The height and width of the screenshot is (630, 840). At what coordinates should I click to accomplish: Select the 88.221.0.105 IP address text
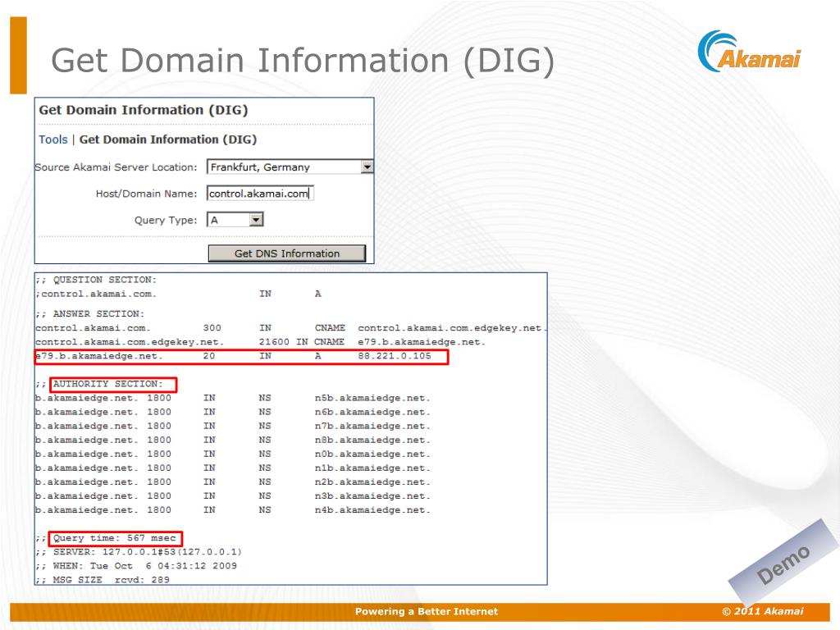(395, 356)
